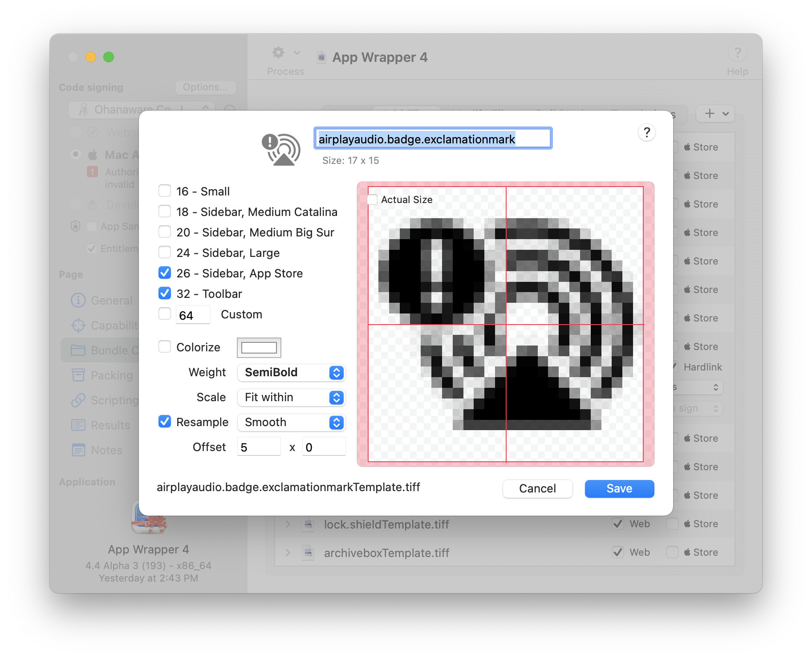Viewport: 812px width, 659px height.
Task: Enable 20 - Sidebar, Medium Big Sur checkbox
Action: [x=165, y=232]
